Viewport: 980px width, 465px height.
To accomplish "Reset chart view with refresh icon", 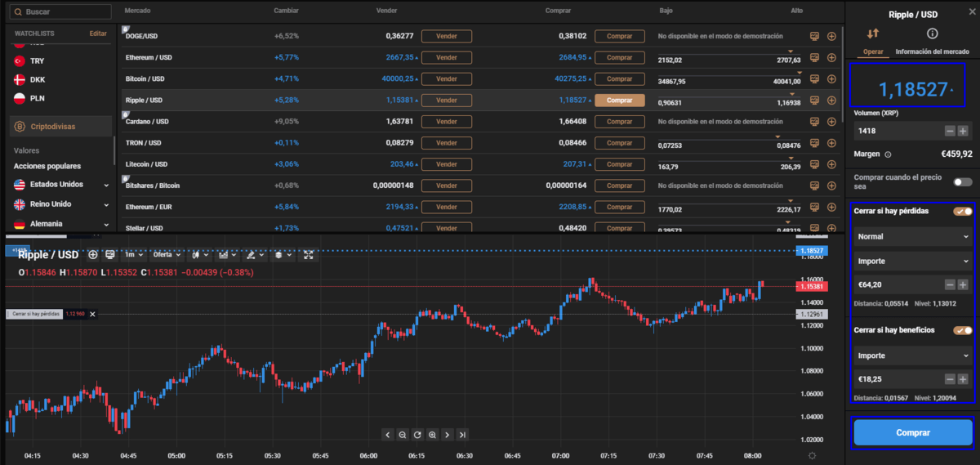I will pyautogui.click(x=417, y=435).
